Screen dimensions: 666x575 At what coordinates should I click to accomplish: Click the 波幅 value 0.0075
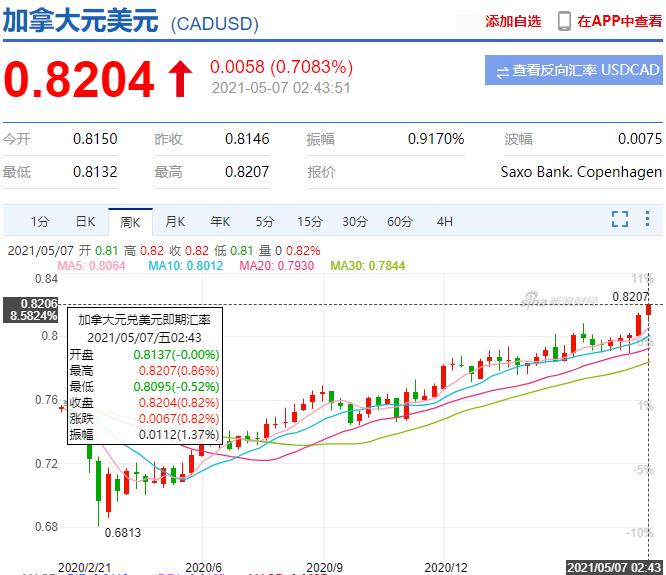tap(640, 139)
